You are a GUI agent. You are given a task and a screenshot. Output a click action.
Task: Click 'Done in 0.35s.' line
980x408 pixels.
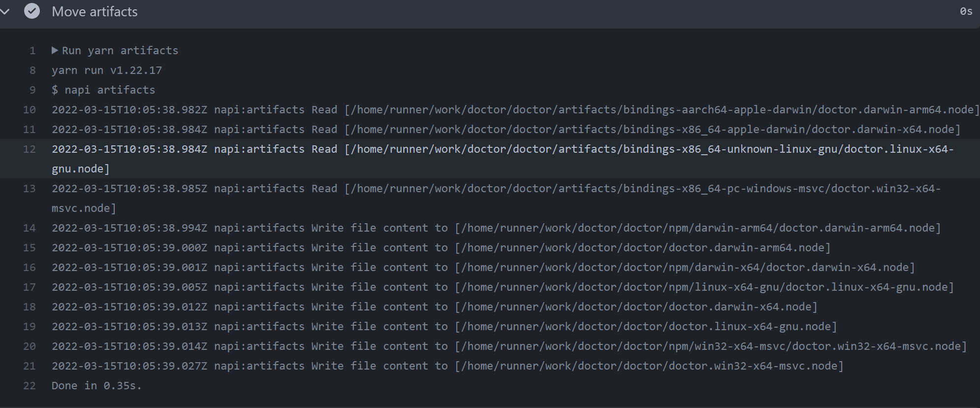click(96, 385)
